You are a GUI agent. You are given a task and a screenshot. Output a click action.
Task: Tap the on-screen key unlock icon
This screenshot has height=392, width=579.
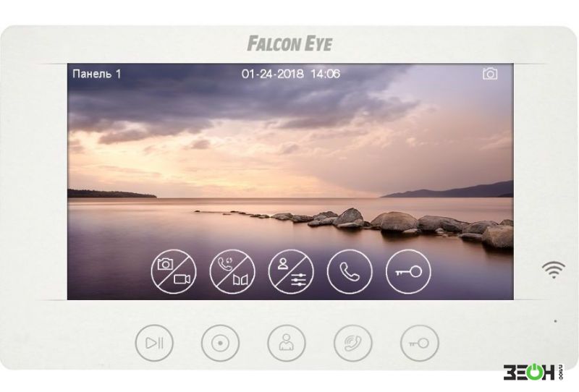coord(408,272)
